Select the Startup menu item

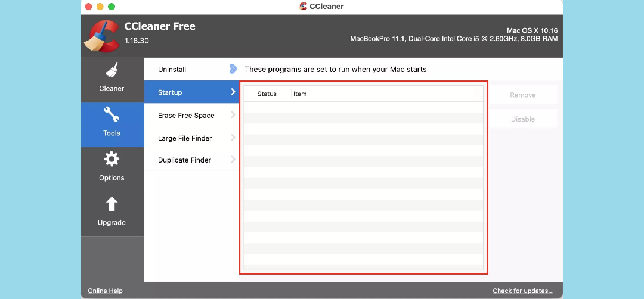191,92
